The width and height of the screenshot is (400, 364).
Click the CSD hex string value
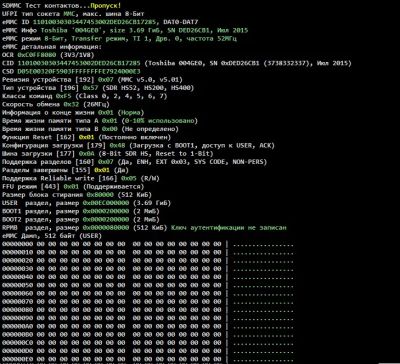click(79, 71)
